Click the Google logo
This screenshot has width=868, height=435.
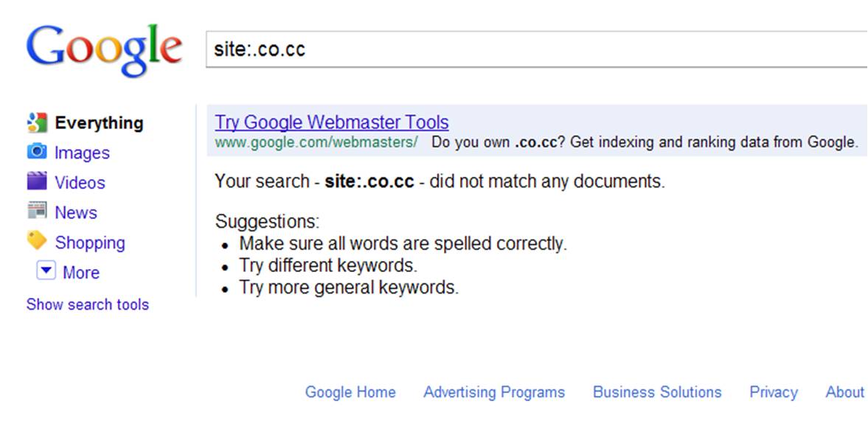pos(104,49)
